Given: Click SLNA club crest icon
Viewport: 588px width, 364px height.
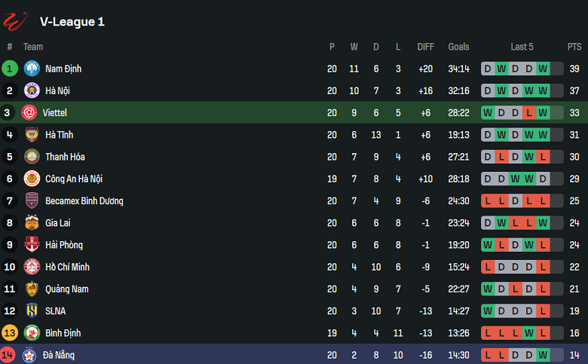Looking at the screenshot, I should [31, 310].
